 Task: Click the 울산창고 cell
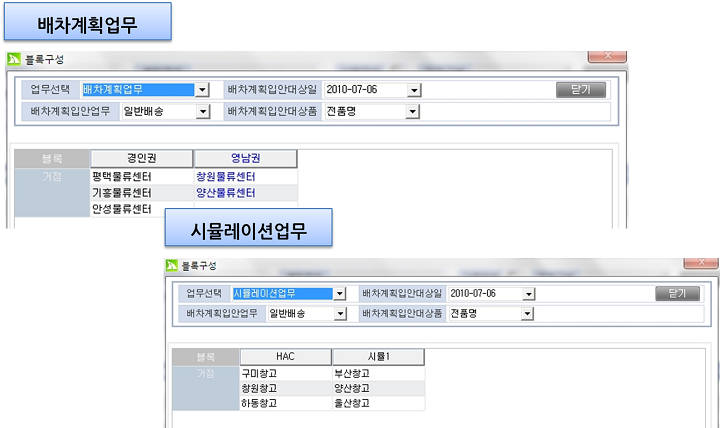tap(378, 403)
